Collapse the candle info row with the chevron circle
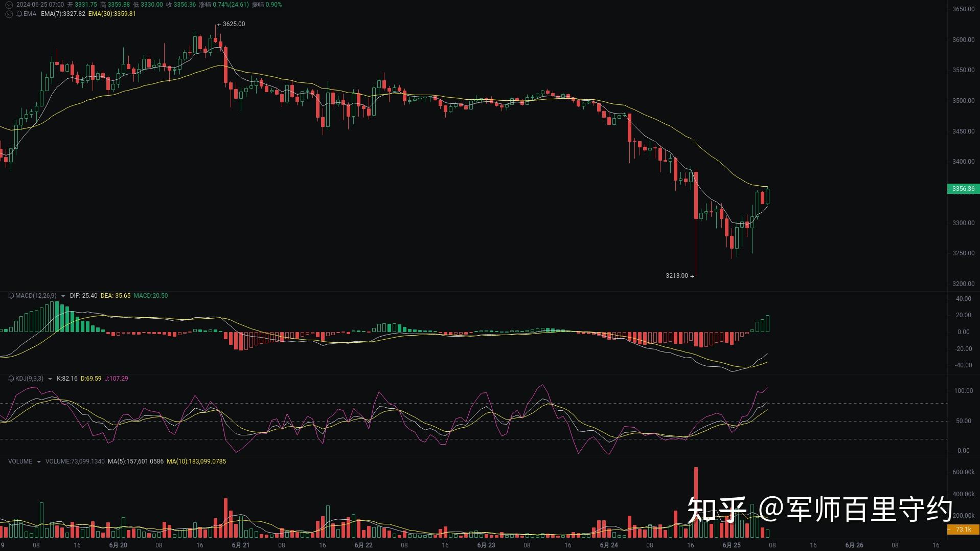 9,5
